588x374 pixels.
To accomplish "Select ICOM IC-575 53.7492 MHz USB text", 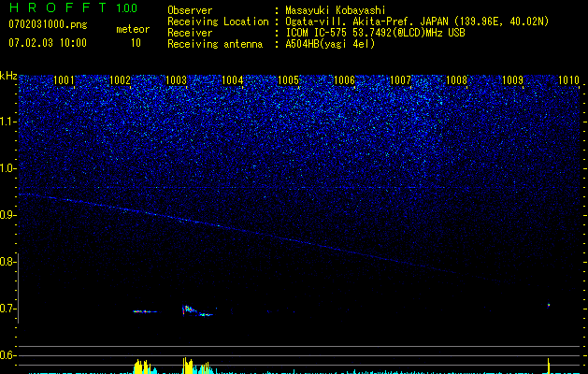I will pos(375,33).
